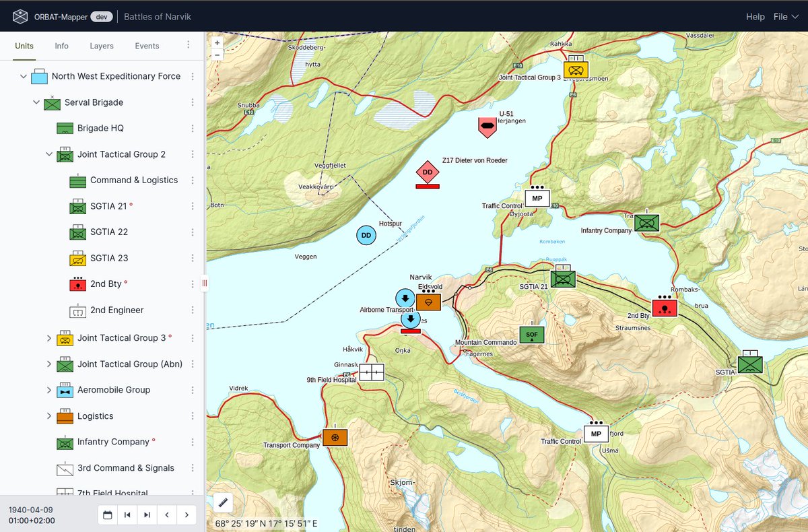
Task: Switch to the Layers tab
Action: (102, 46)
